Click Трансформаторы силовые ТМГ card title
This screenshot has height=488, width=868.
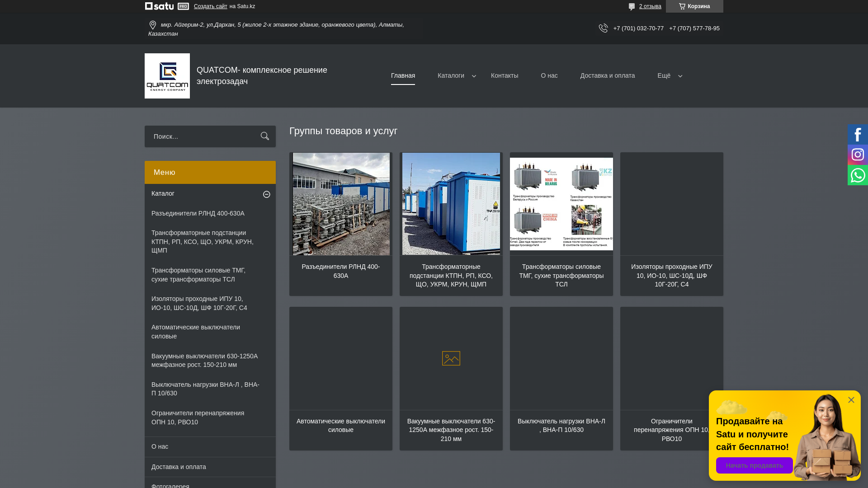[x=561, y=276]
